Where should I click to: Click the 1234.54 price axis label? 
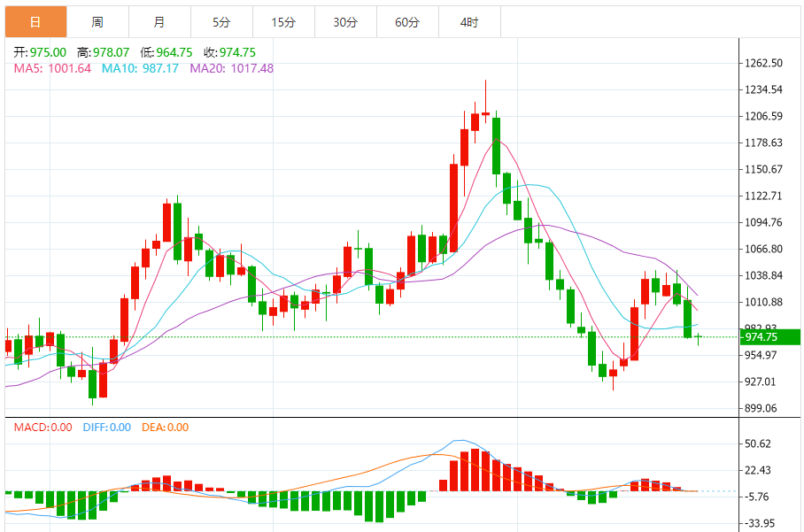763,89
